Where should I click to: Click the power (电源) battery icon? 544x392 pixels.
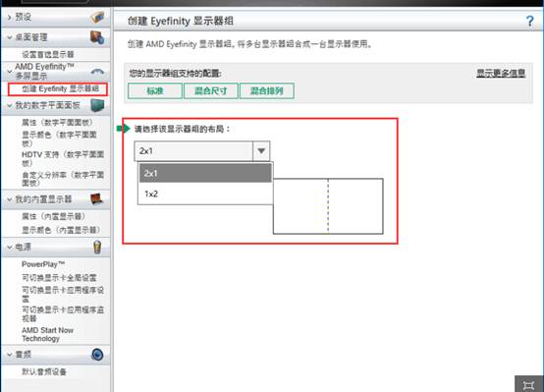[97, 247]
